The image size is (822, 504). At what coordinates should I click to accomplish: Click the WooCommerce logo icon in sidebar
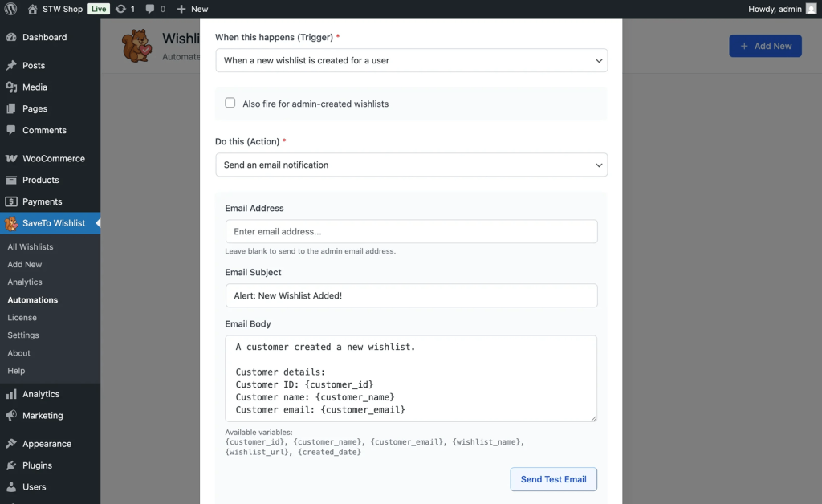click(x=11, y=158)
